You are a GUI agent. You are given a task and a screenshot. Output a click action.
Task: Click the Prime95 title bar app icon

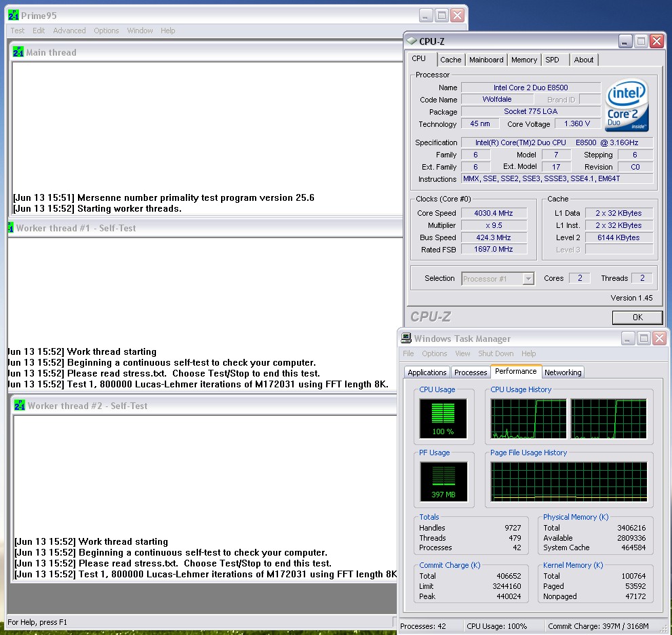(x=14, y=16)
